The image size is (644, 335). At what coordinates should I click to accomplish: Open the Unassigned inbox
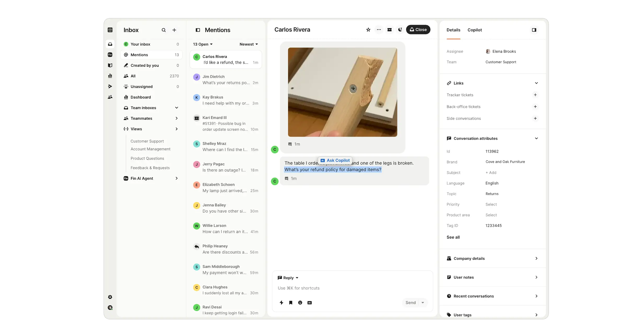tap(151, 86)
